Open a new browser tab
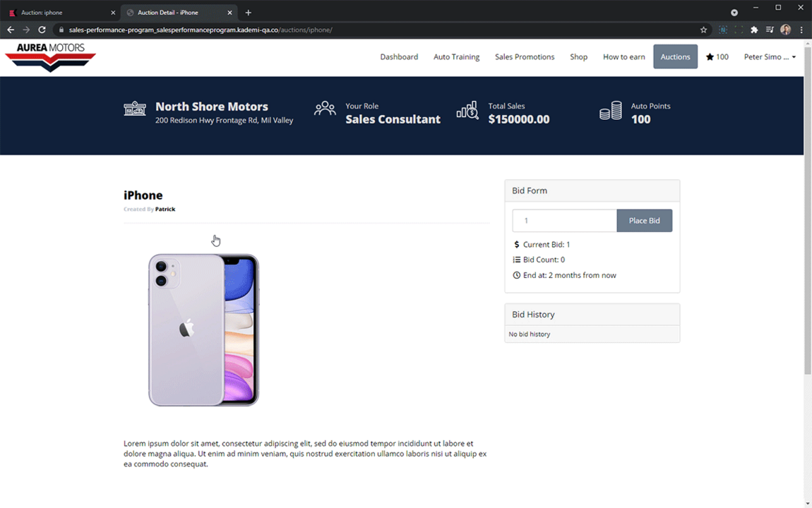Viewport: 812px width, 508px height. (x=248, y=13)
